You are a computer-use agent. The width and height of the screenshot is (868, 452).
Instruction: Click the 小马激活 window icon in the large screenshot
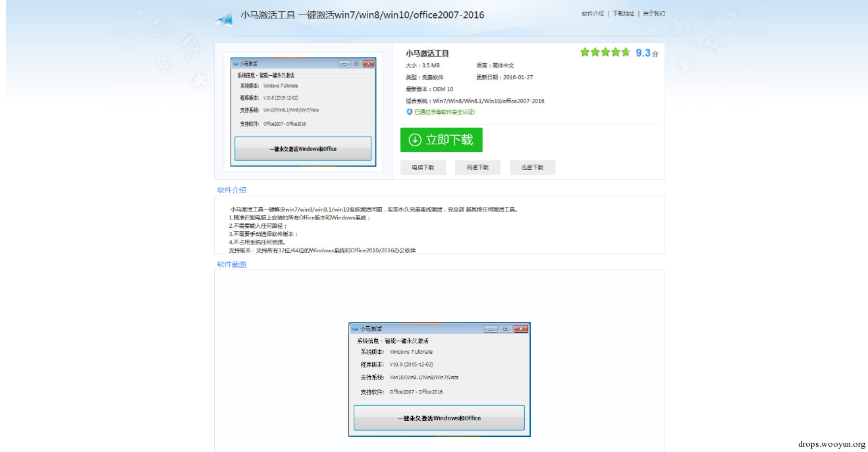pyautogui.click(x=354, y=329)
